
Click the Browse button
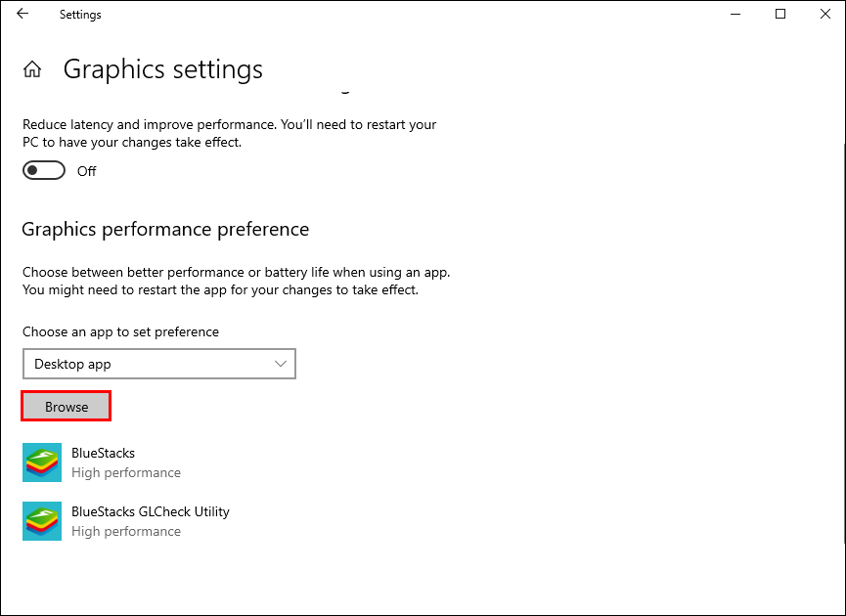[67, 407]
